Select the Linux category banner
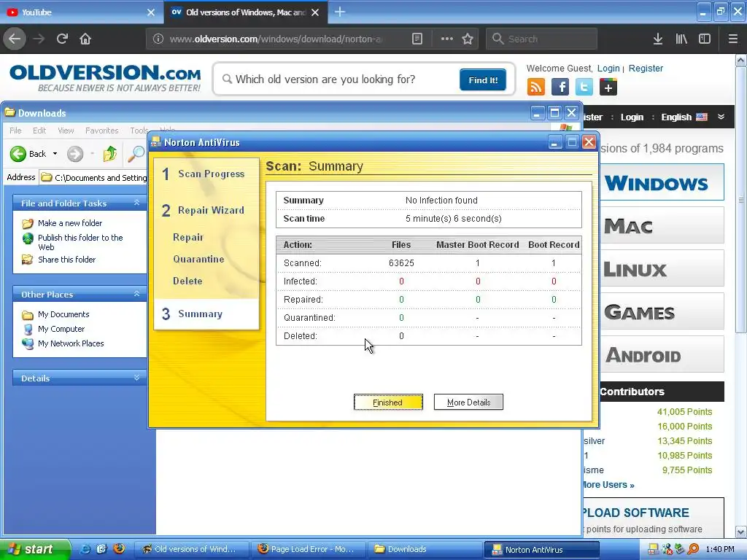The image size is (747, 560). click(662, 268)
